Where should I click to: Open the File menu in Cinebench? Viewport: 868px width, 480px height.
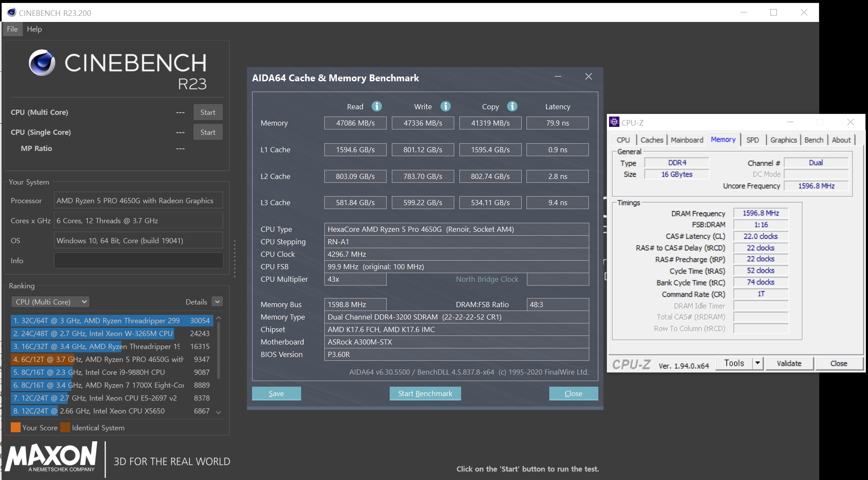tap(12, 29)
